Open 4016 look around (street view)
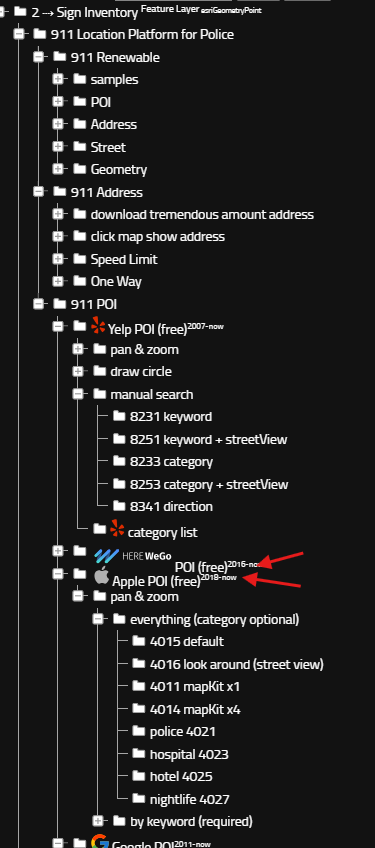 [x=236, y=664]
